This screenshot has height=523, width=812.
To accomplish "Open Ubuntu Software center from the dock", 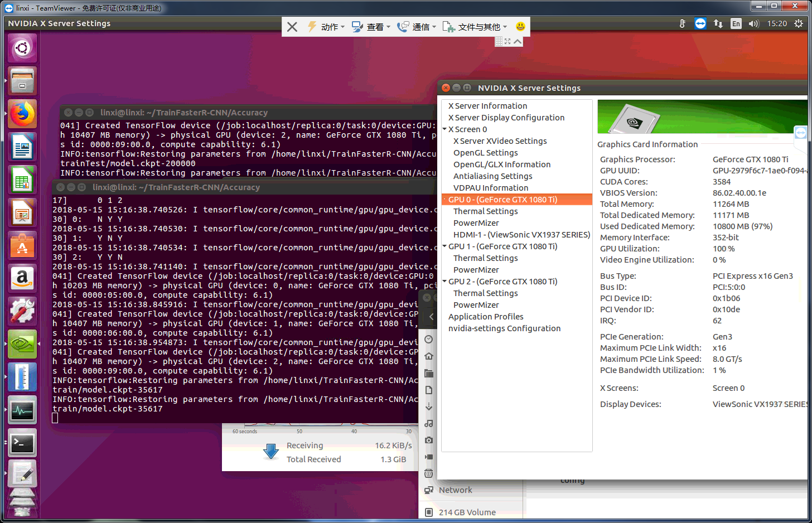I will [22, 245].
